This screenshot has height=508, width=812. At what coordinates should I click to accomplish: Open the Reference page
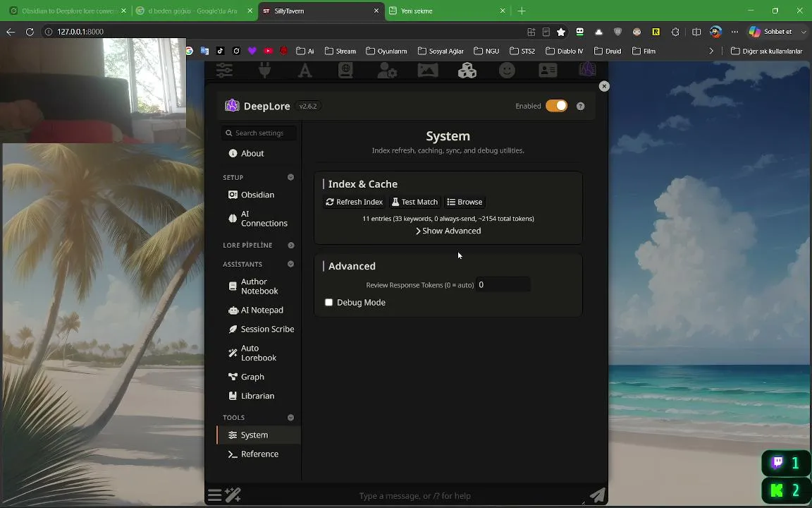tap(259, 454)
